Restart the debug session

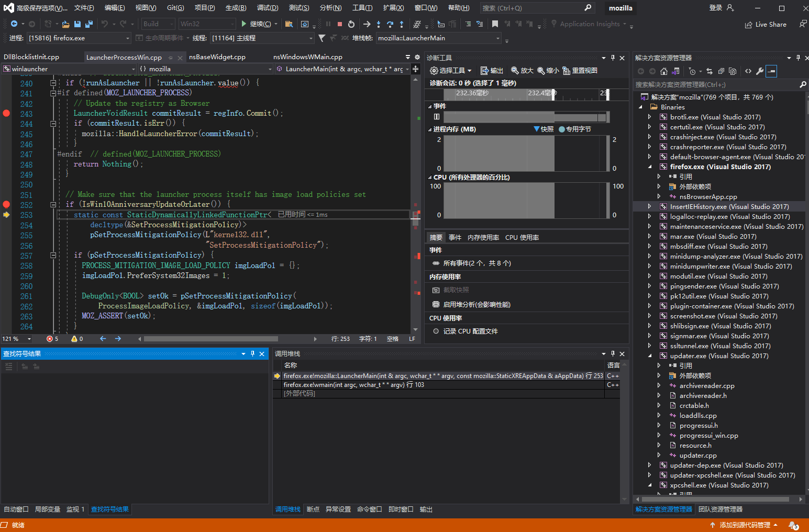click(351, 24)
